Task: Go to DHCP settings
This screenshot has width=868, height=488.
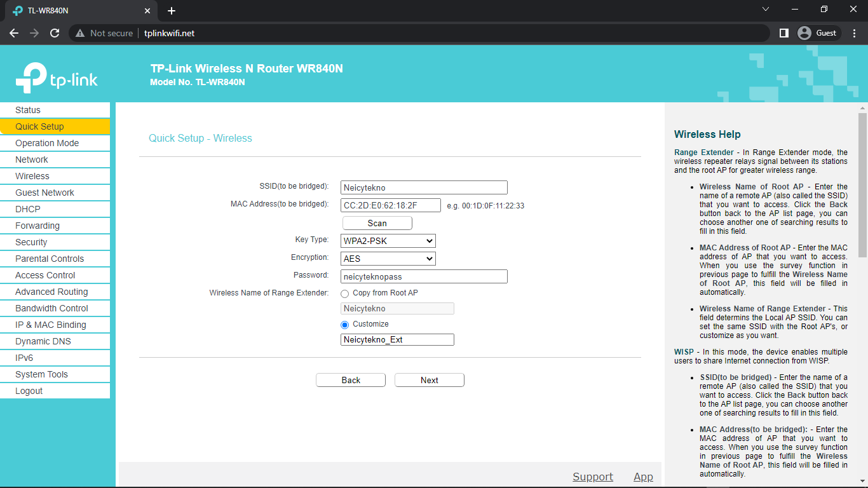Action: pos(55,209)
